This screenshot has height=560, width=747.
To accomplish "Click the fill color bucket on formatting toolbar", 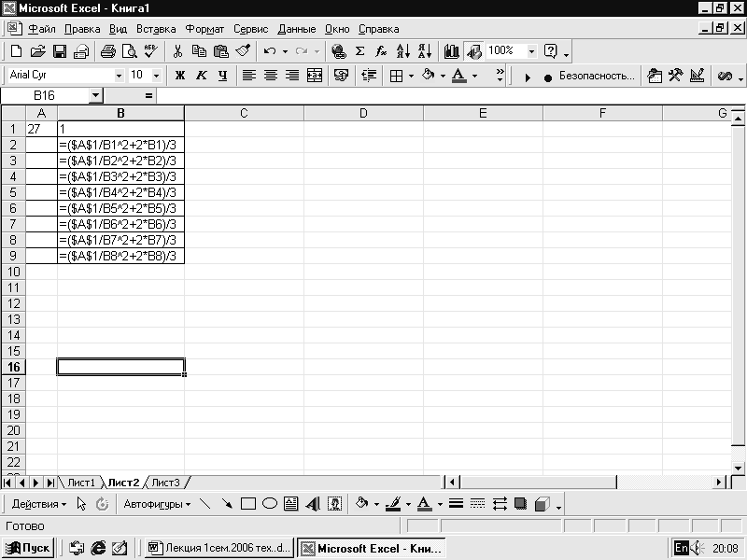I will 428,76.
